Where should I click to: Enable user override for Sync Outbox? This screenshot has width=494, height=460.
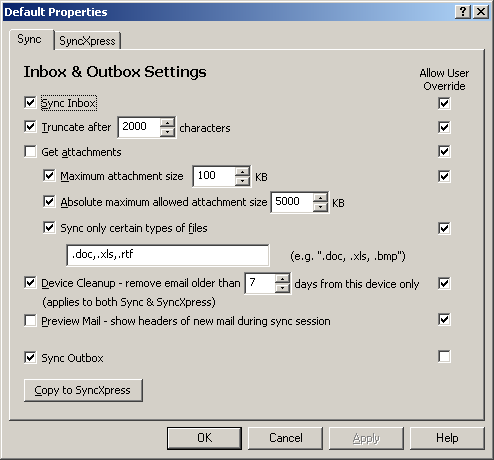coord(444,356)
